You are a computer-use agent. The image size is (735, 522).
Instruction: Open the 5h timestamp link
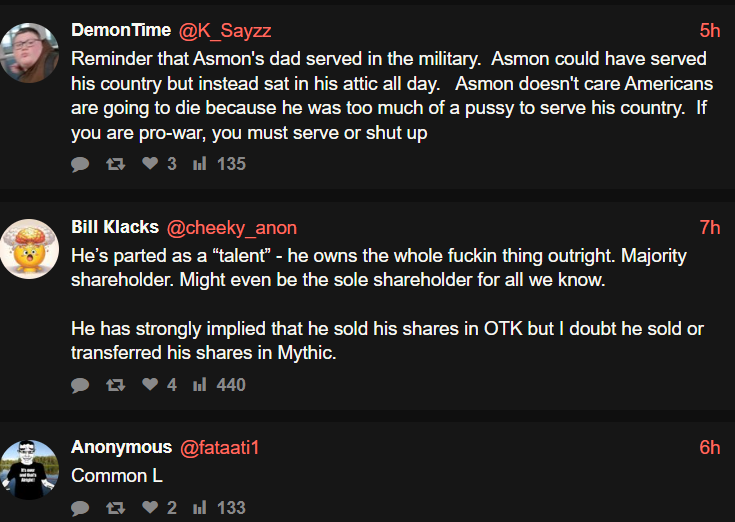pyautogui.click(x=709, y=30)
